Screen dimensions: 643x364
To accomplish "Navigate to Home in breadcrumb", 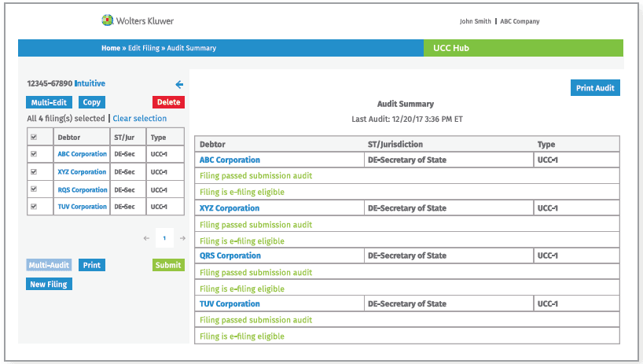I will 110,48.
